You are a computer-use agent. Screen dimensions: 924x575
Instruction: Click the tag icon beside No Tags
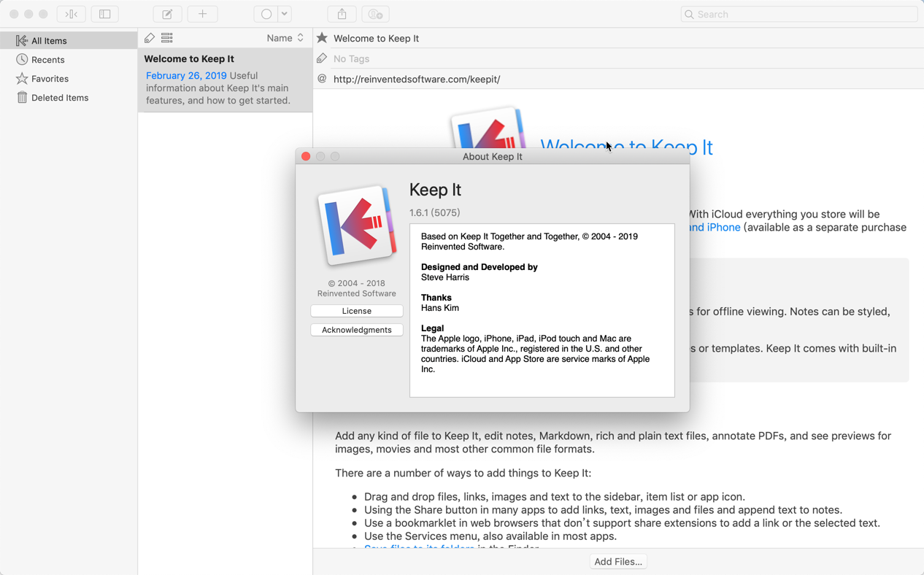pos(322,58)
